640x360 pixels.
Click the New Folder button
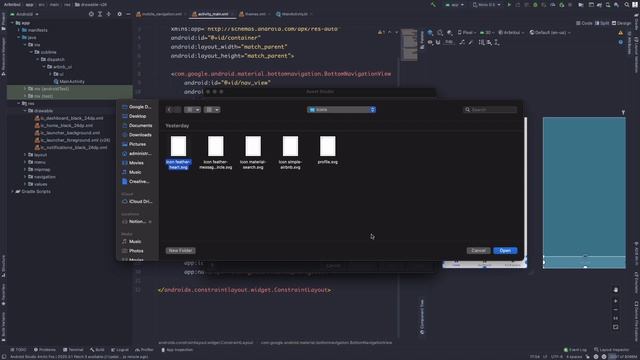click(x=180, y=251)
